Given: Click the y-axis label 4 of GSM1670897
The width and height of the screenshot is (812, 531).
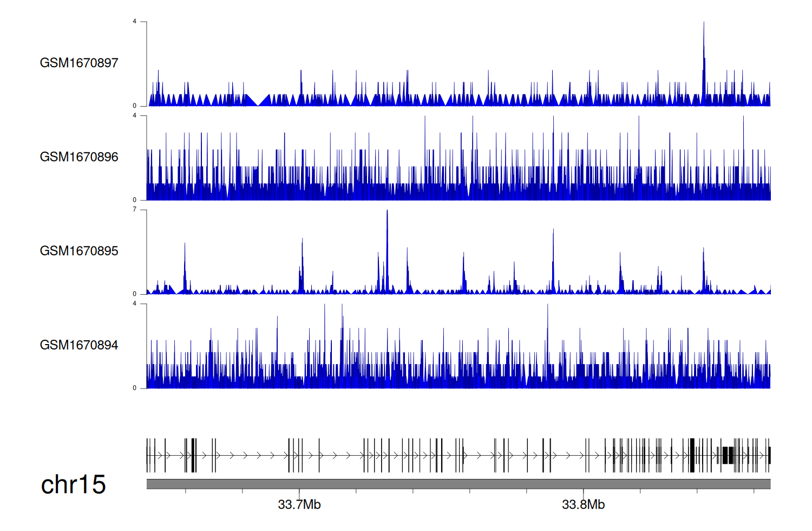Looking at the screenshot, I should click(x=135, y=22).
